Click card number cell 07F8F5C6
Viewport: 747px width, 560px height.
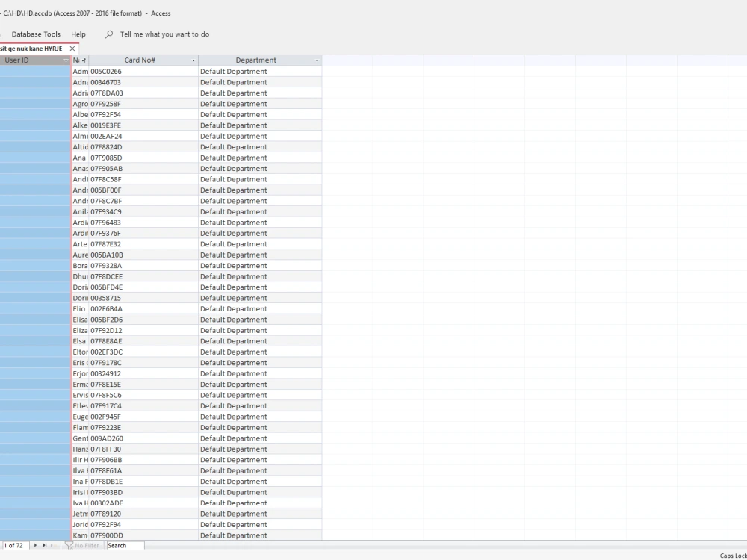143,395
